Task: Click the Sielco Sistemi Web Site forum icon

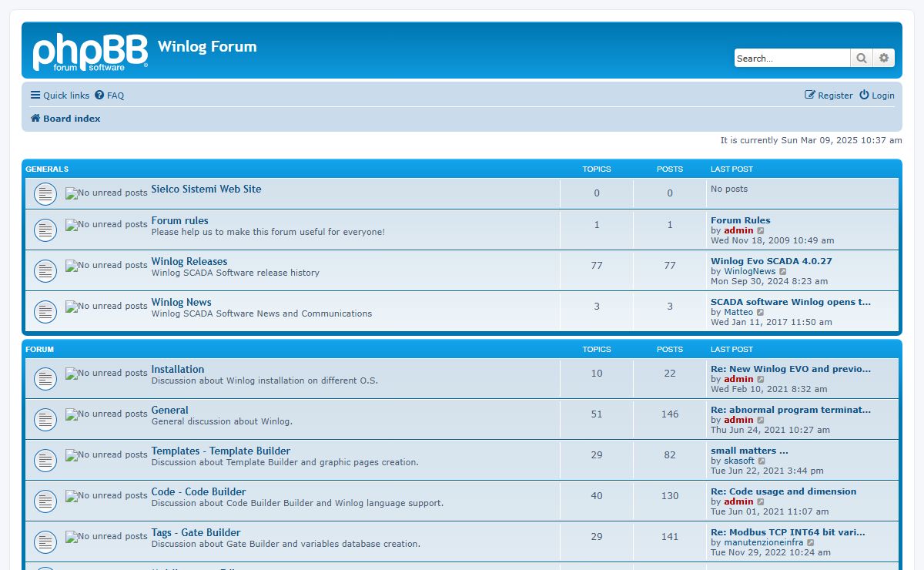Action: click(x=45, y=194)
